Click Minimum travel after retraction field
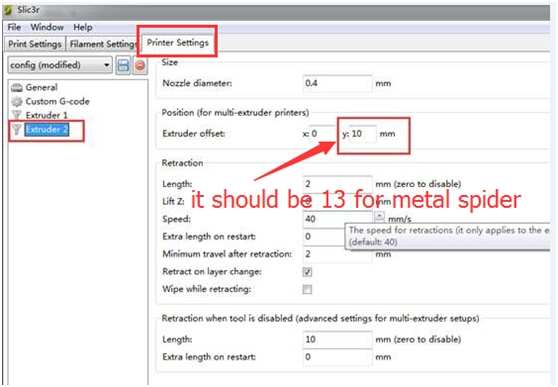The image size is (558, 387). (x=337, y=254)
